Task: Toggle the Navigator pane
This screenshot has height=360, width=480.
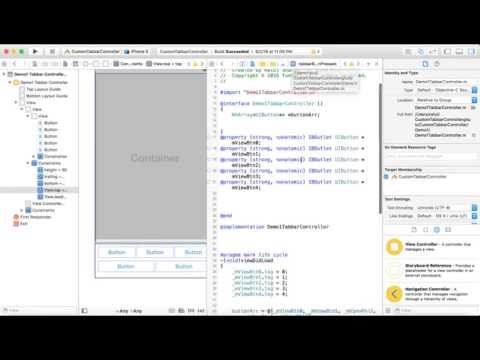Action: point(447,52)
